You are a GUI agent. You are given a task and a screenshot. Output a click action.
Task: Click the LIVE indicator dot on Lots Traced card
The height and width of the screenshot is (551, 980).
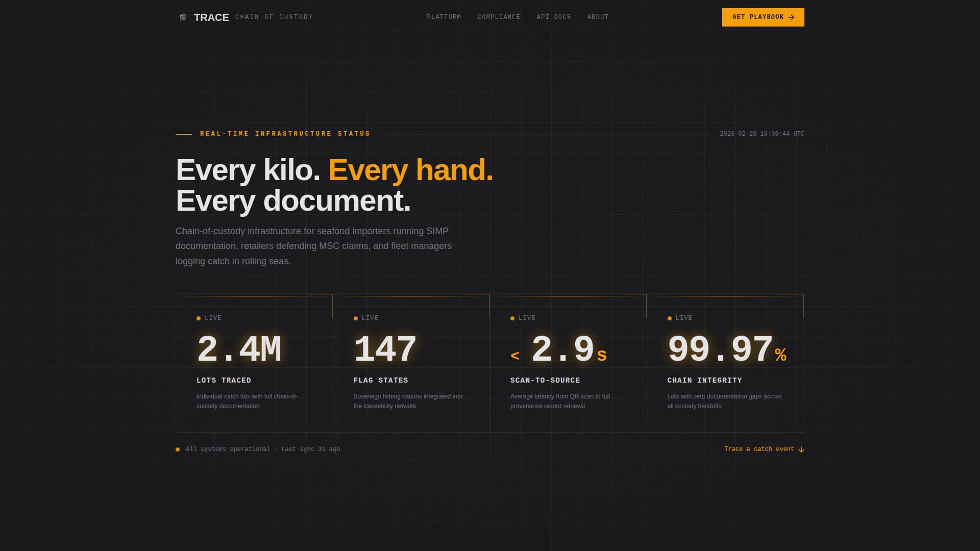(x=199, y=318)
